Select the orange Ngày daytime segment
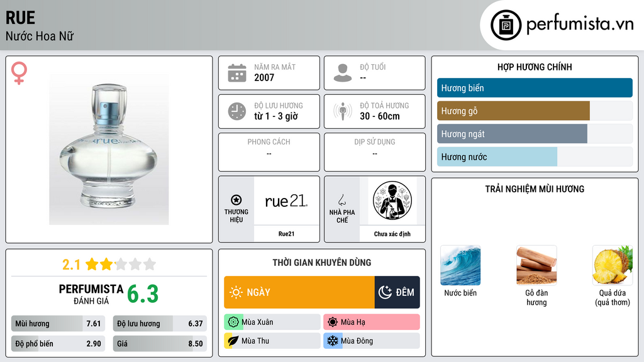644x362 pixels. coord(299,292)
